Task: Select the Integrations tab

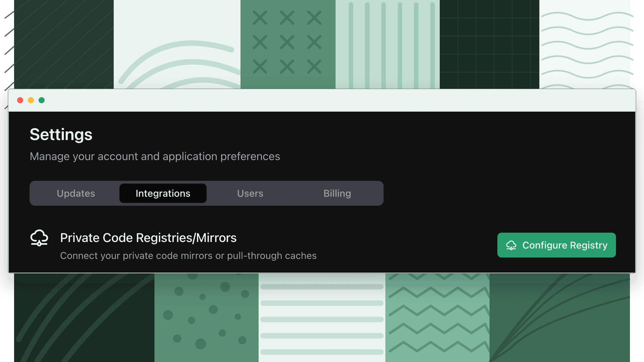Action: pos(163,193)
